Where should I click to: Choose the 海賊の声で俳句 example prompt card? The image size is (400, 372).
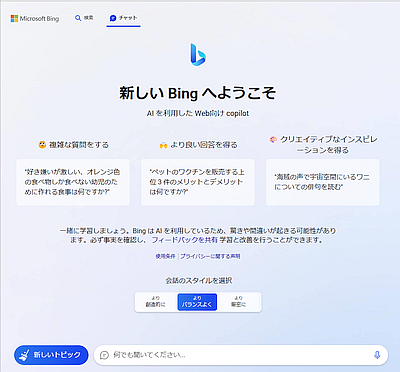322,182
